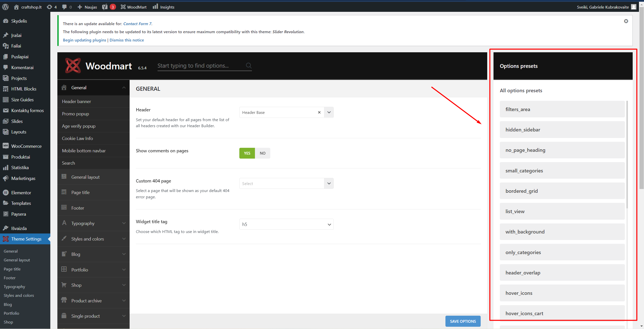Open the Header Base dropdown arrow
644x329 pixels.
[329, 112]
